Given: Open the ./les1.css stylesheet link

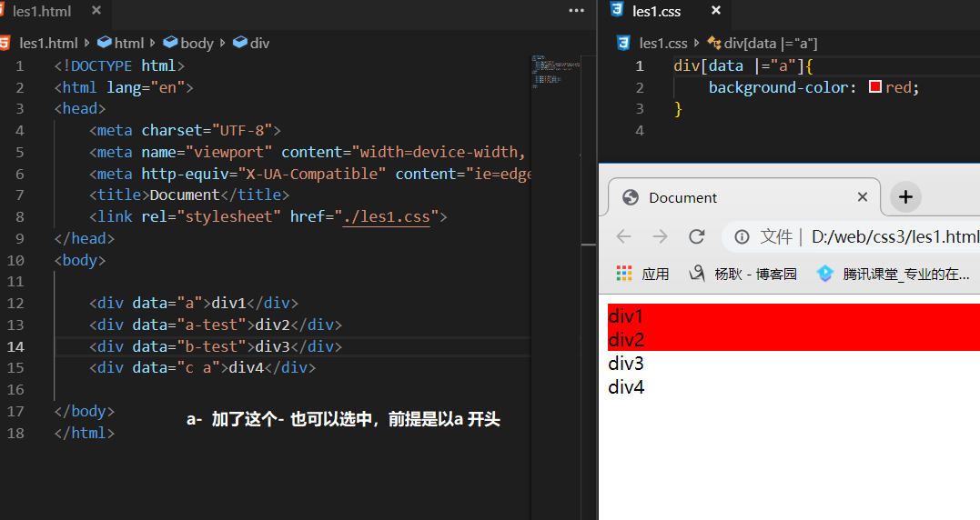Looking at the screenshot, I should [x=386, y=216].
